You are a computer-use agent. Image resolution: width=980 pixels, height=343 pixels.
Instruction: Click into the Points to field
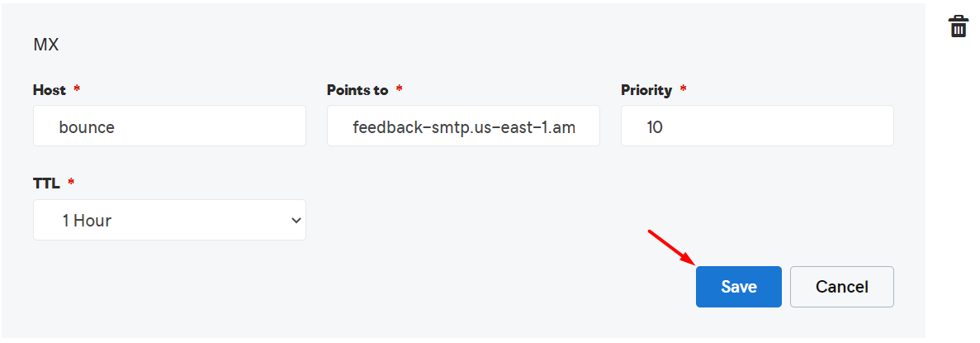463,126
